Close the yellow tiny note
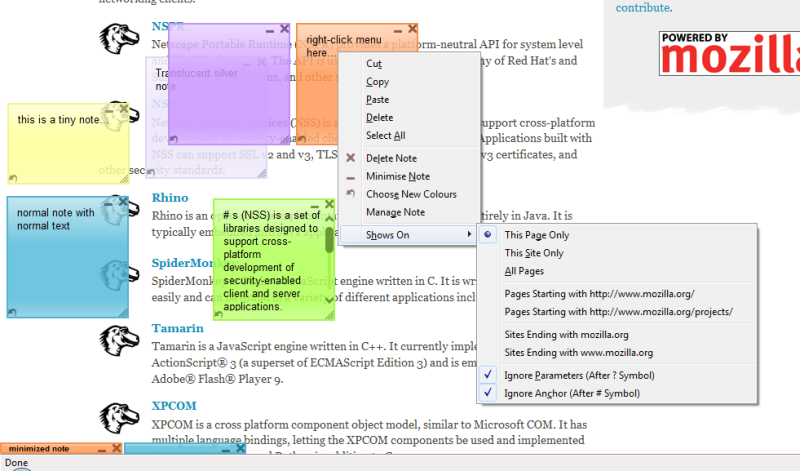This screenshot has height=471, width=800. 123,109
